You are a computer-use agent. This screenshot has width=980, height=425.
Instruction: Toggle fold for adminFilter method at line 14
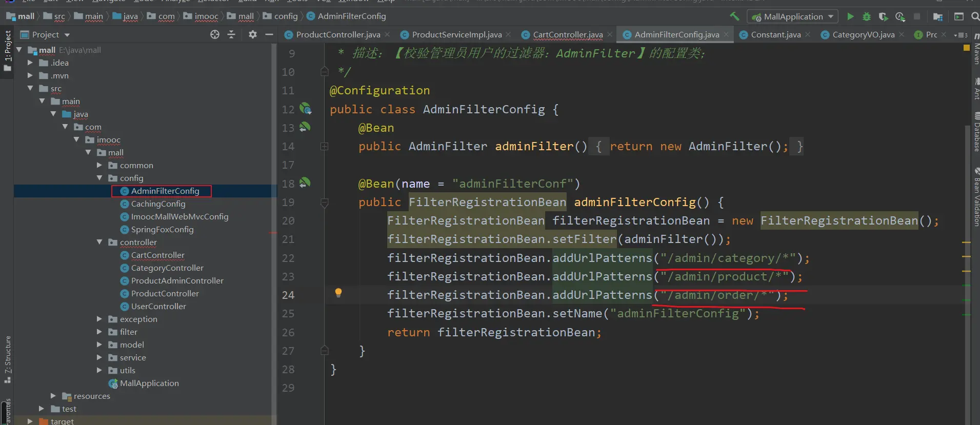pos(324,147)
